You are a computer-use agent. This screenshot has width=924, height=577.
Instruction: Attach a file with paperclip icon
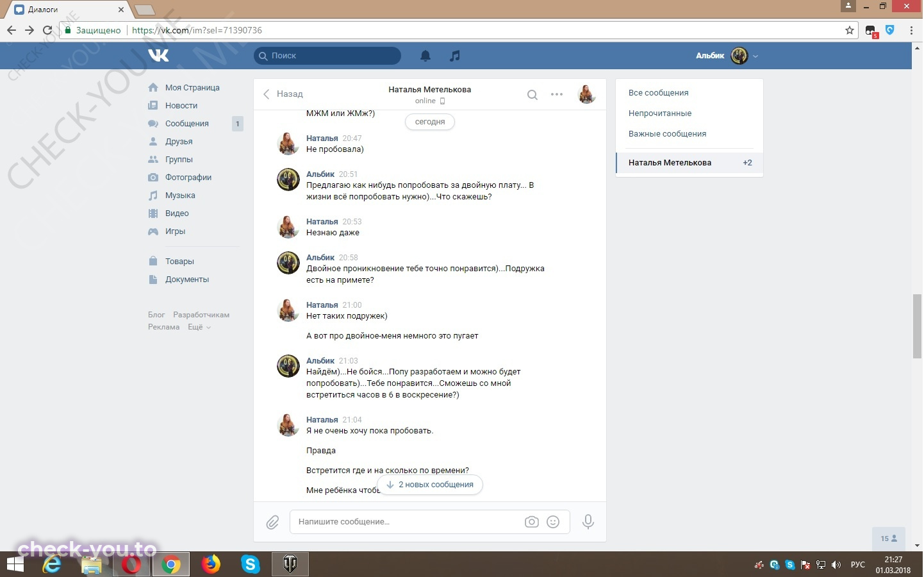[x=272, y=523]
